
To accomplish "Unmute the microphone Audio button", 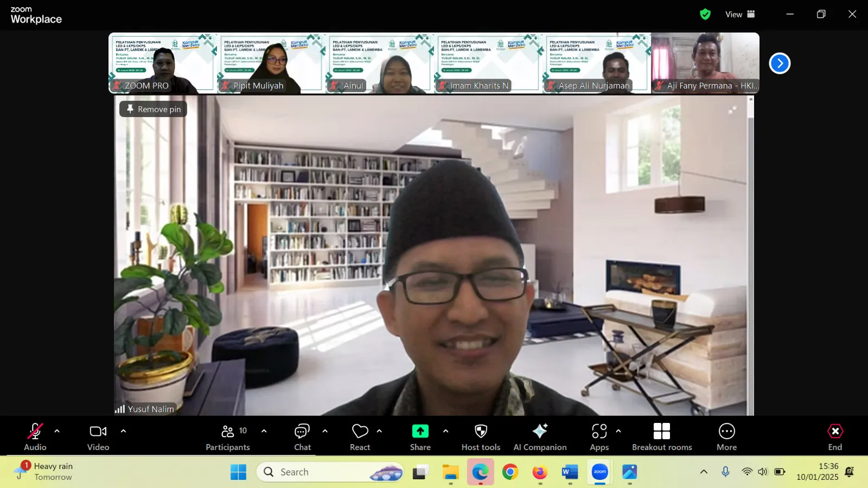I will [35, 436].
